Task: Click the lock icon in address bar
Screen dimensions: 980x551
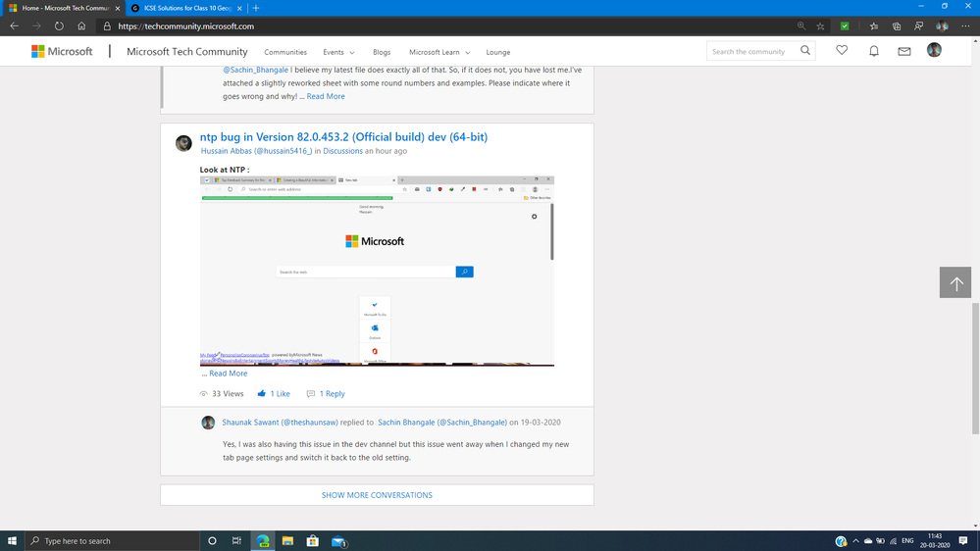Action: tap(107, 26)
